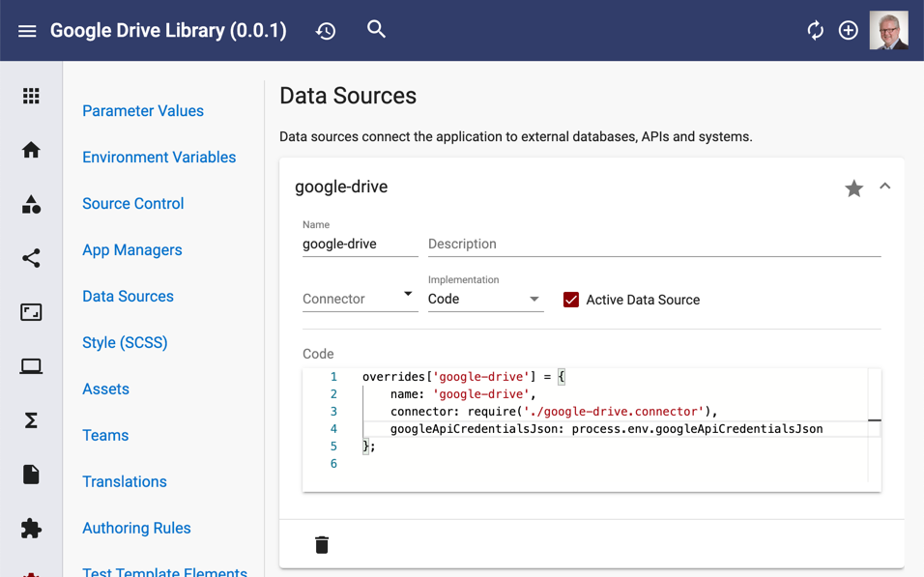Click code line 2 with name property

[463, 394]
